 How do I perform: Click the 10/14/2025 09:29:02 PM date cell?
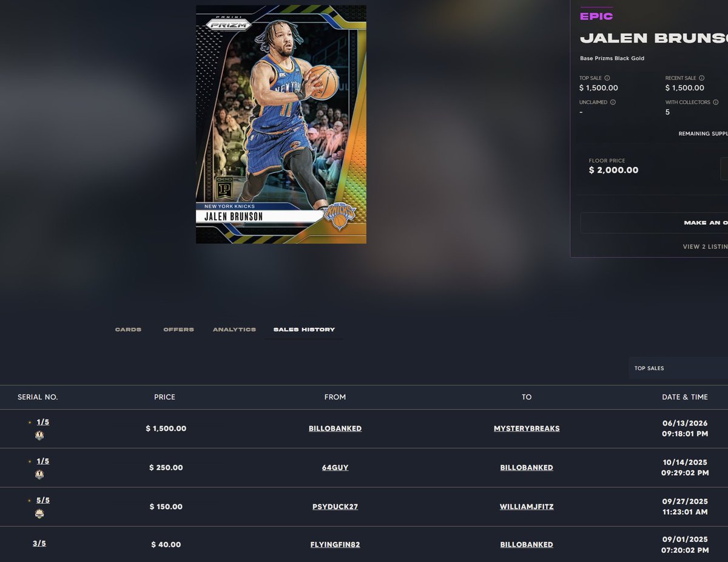[684, 468]
